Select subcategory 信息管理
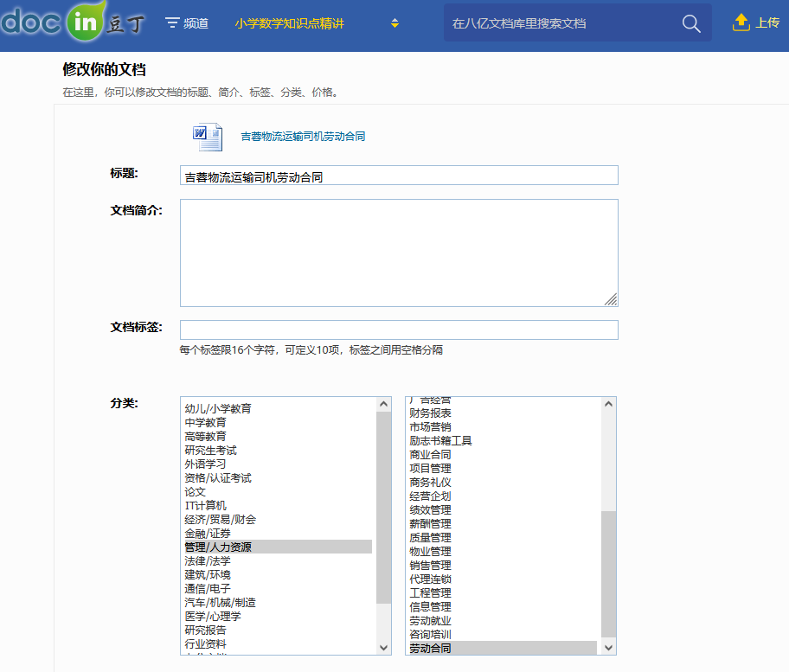 coord(504,606)
